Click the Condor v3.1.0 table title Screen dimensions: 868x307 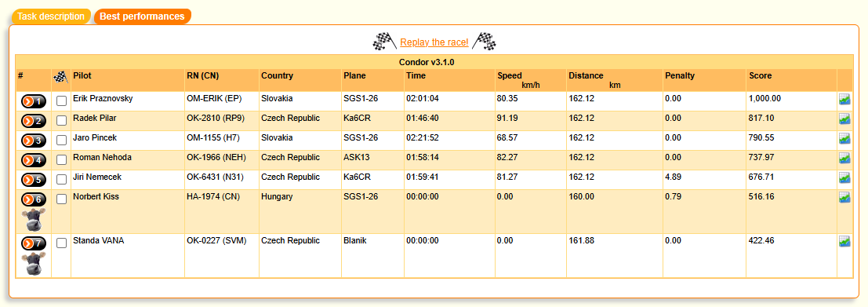coord(427,62)
